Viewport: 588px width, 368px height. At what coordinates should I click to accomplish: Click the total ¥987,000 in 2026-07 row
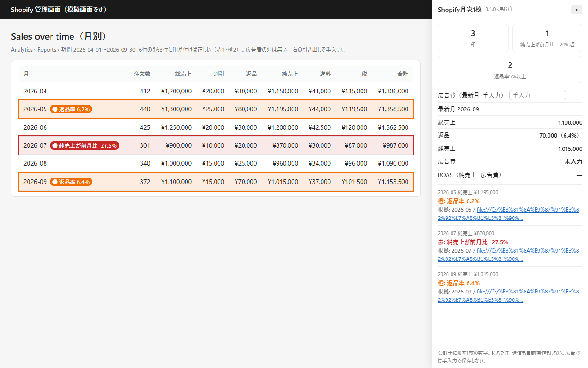point(395,145)
